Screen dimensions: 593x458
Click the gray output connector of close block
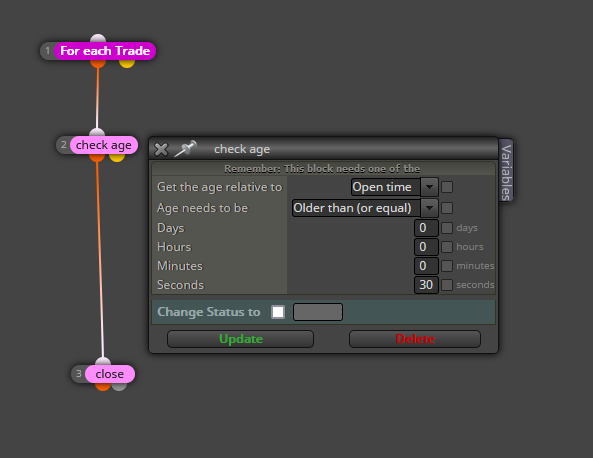(119, 387)
